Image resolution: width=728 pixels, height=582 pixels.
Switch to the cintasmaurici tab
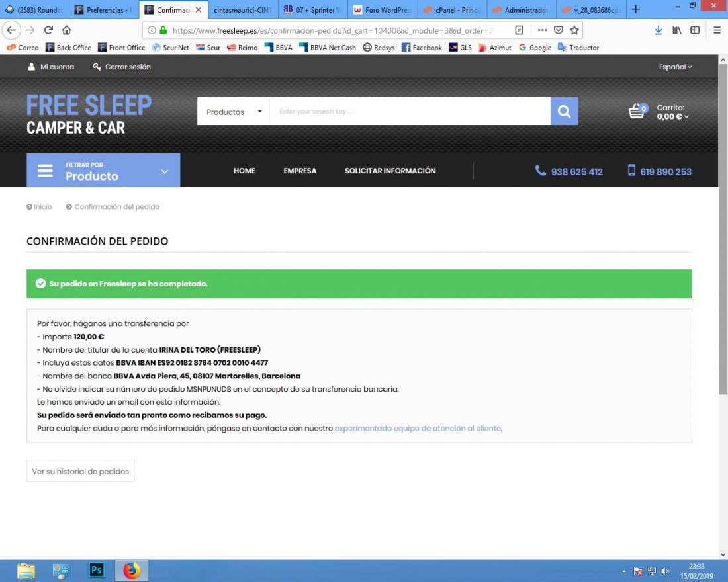coord(242,10)
